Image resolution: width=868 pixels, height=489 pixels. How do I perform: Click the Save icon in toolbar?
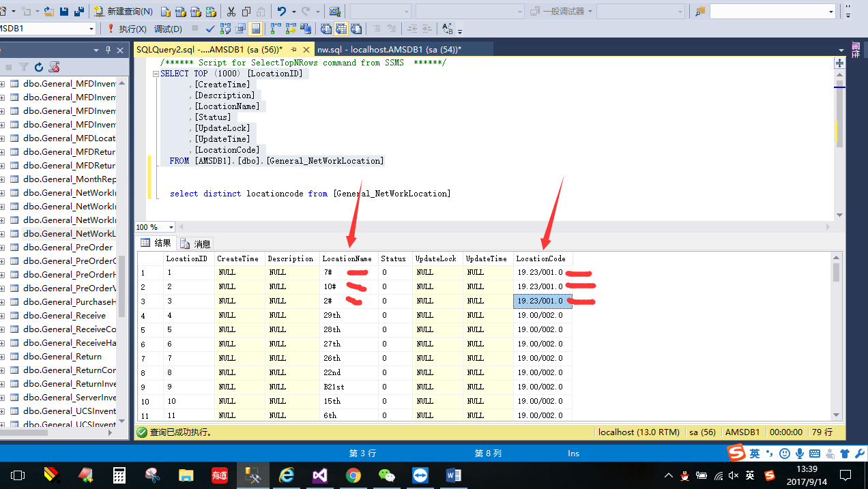[63, 12]
